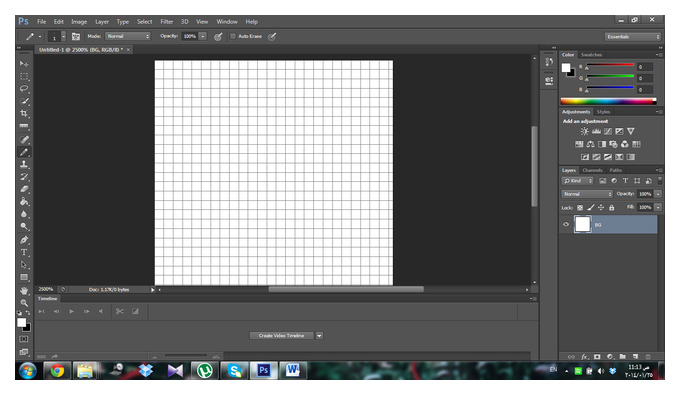The width and height of the screenshot is (680, 395).
Task: Toggle Lock image pixels brush icon
Action: click(591, 208)
